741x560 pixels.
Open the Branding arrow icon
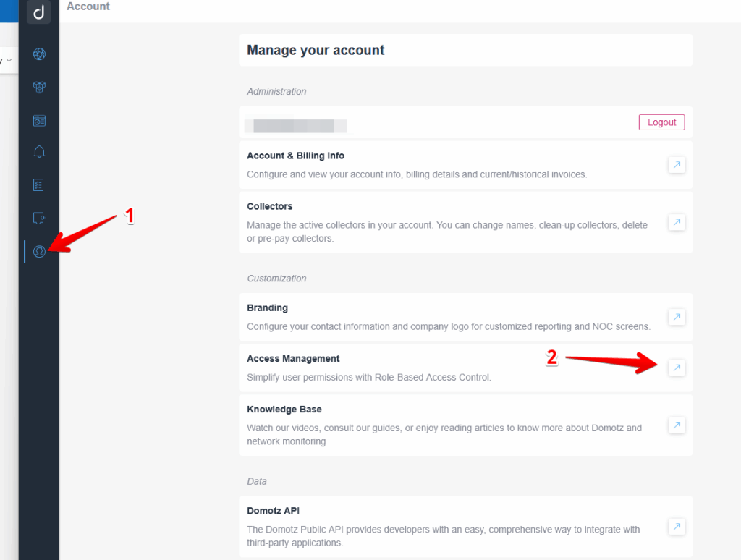tap(677, 317)
